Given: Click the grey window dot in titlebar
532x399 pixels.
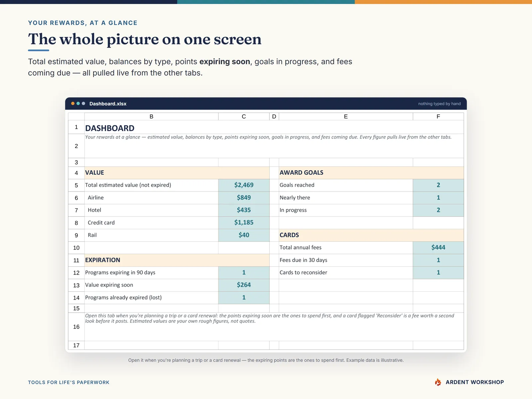Looking at the screenshot, I should pos(83,103).
